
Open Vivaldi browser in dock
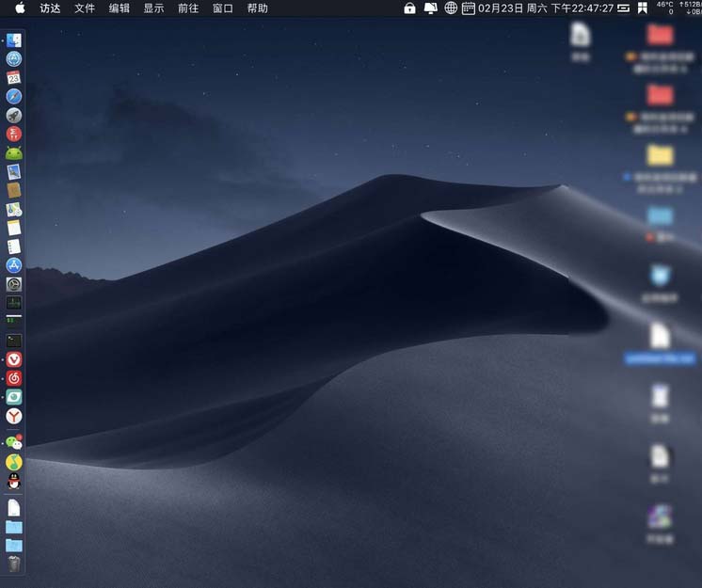(x=14, y=359)
